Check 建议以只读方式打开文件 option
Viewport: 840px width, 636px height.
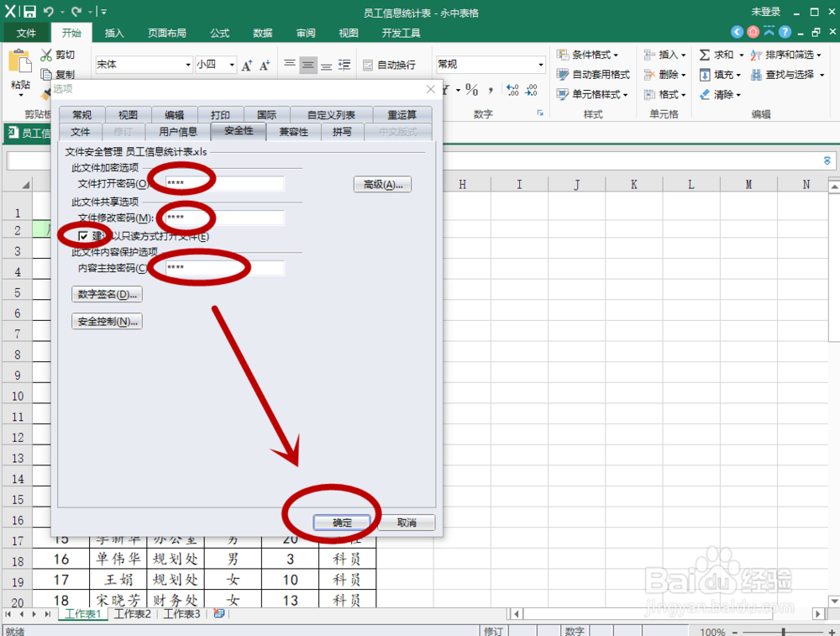[84, 237]
